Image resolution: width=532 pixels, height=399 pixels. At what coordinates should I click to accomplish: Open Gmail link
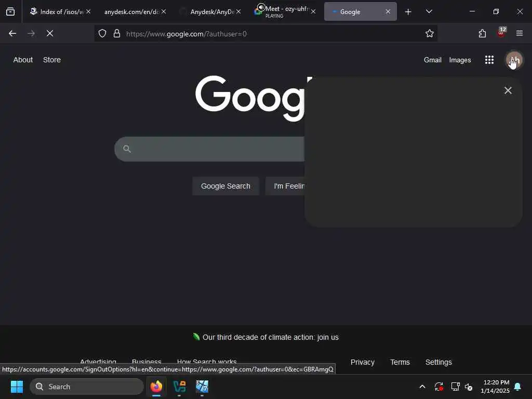pyautogui.click(x=433, y=60)
